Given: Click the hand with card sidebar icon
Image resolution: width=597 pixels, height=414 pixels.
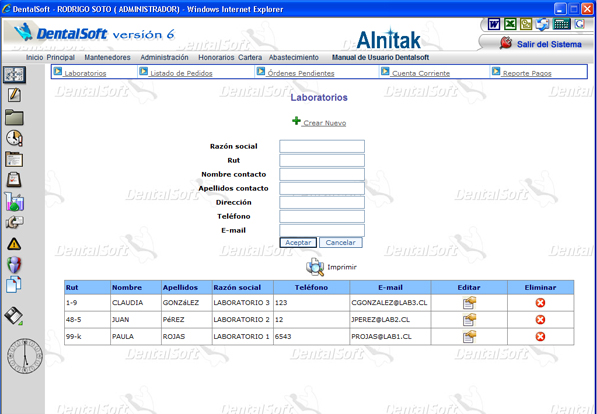Looking at the screenshot, I should (x=14, y=222).
